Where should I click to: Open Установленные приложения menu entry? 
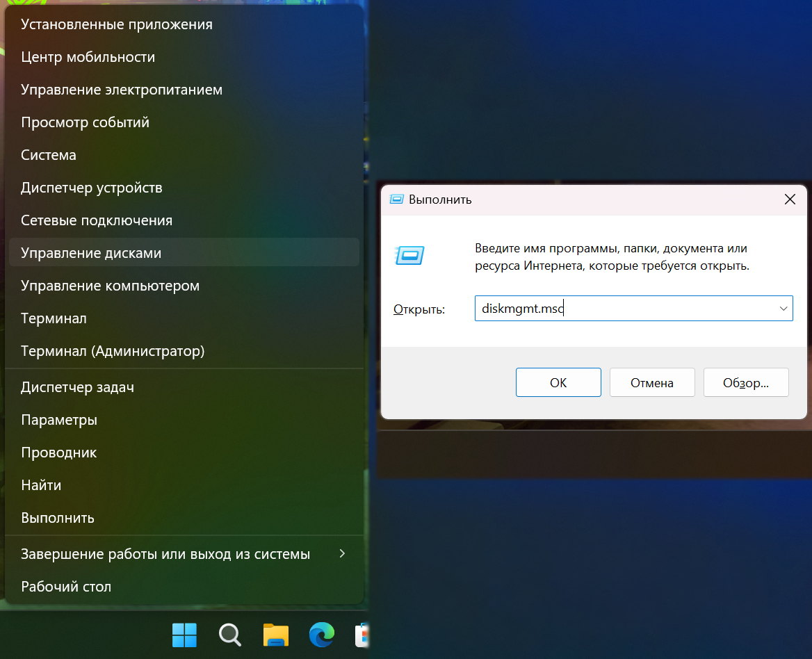(184, 24)
